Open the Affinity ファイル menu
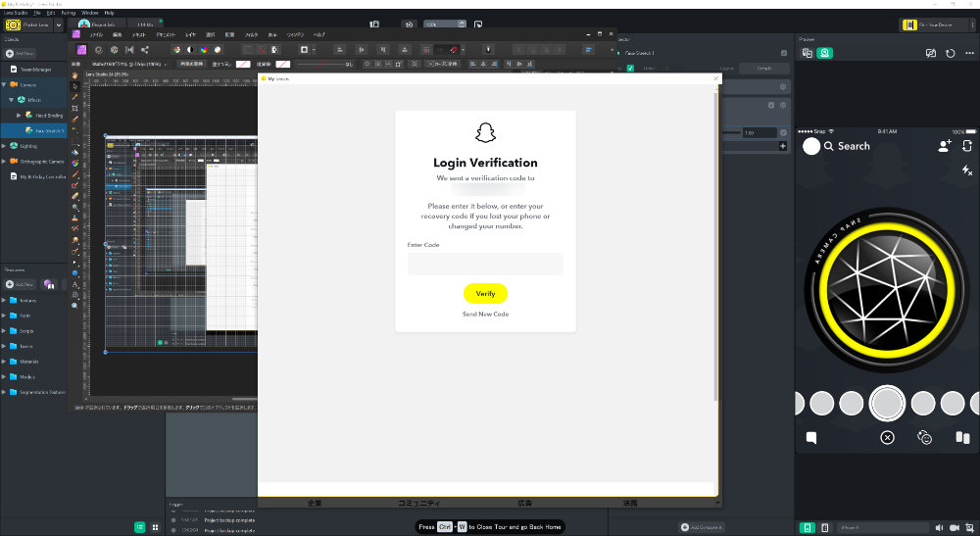 click(x=96, y=35)
